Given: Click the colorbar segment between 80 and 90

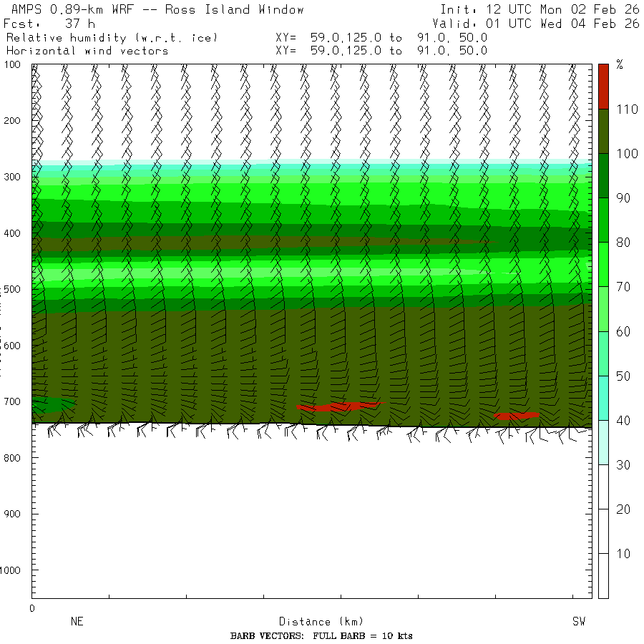Looking at the screenshot, I should [x=603, y=220].
